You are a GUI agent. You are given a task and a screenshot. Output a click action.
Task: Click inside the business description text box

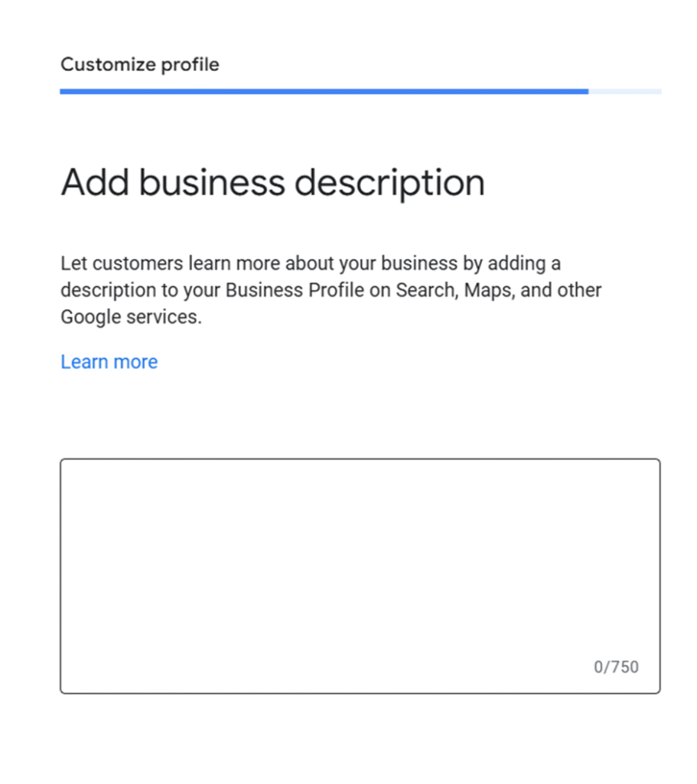360,567
